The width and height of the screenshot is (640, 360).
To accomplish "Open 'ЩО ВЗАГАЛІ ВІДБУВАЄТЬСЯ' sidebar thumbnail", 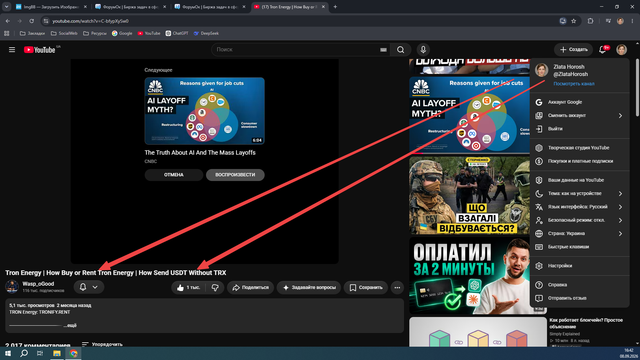I will coord(469,196).
